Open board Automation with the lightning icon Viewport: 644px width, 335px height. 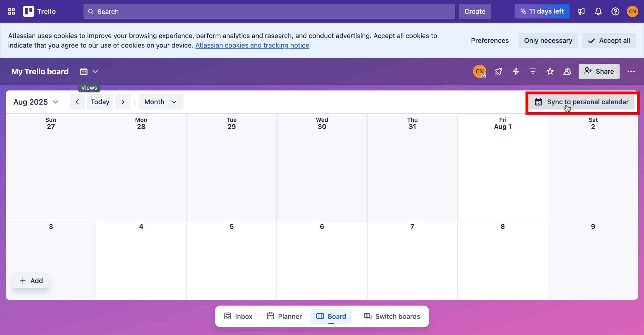pos(516,71)
